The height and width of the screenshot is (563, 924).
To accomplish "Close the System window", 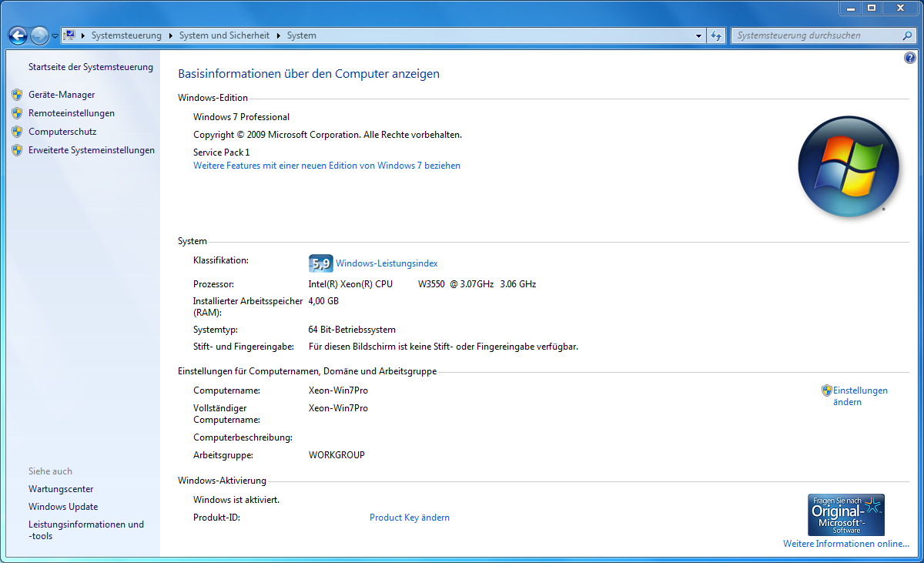I will pyautogui.click(x=899, y=8).
